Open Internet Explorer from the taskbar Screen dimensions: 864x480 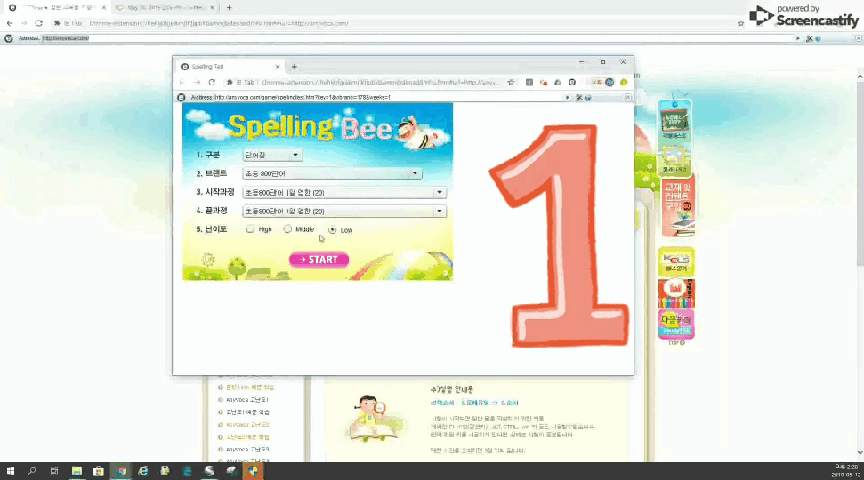click(x=143, y=471)
